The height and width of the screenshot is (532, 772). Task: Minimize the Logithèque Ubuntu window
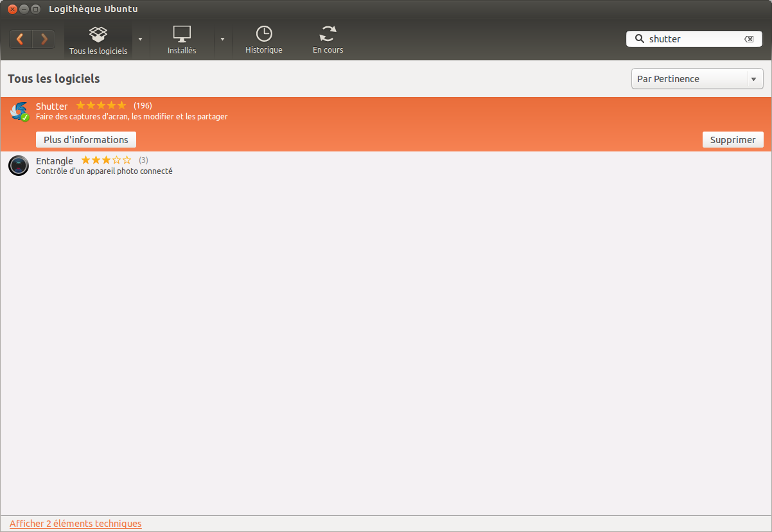[x=24, y=9]
